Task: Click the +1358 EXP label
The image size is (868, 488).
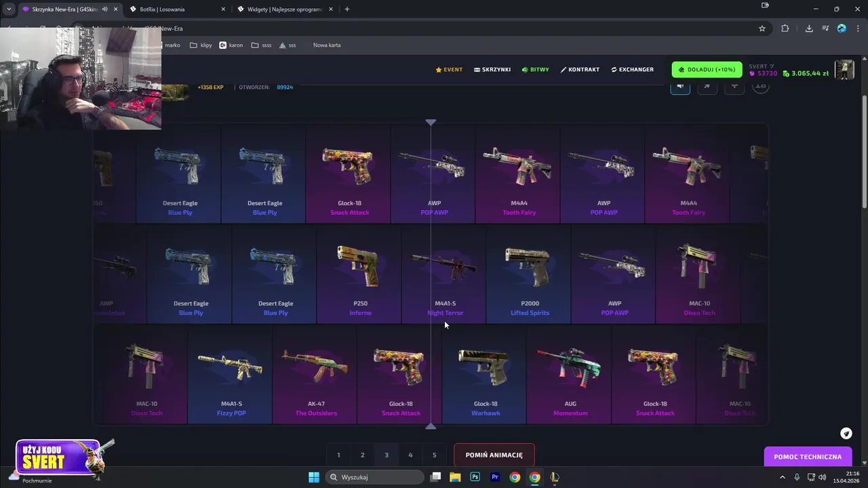Action: pyautogui.click(x=210, y=87)
